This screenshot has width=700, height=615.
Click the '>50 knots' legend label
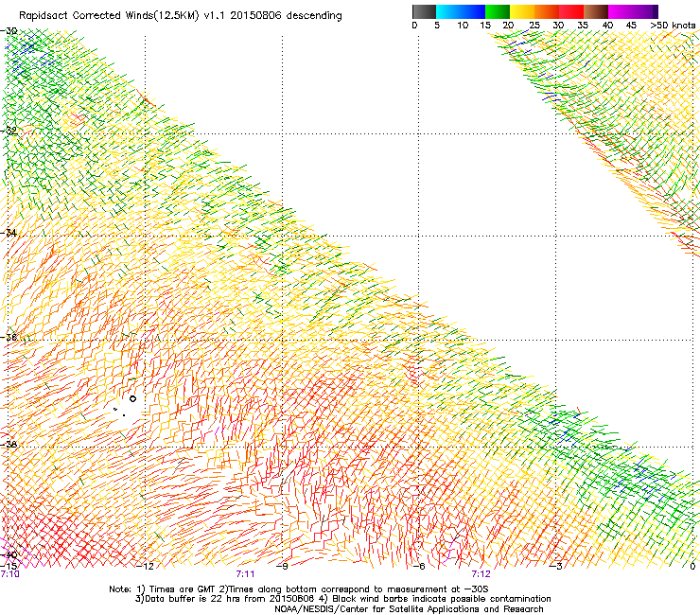(x=673, y=26)
